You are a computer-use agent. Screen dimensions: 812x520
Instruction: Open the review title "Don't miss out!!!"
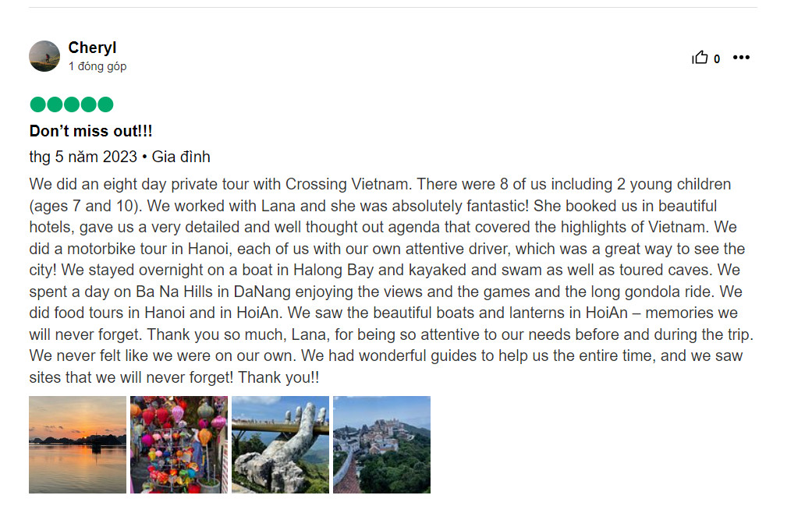(x=90, y=131)
